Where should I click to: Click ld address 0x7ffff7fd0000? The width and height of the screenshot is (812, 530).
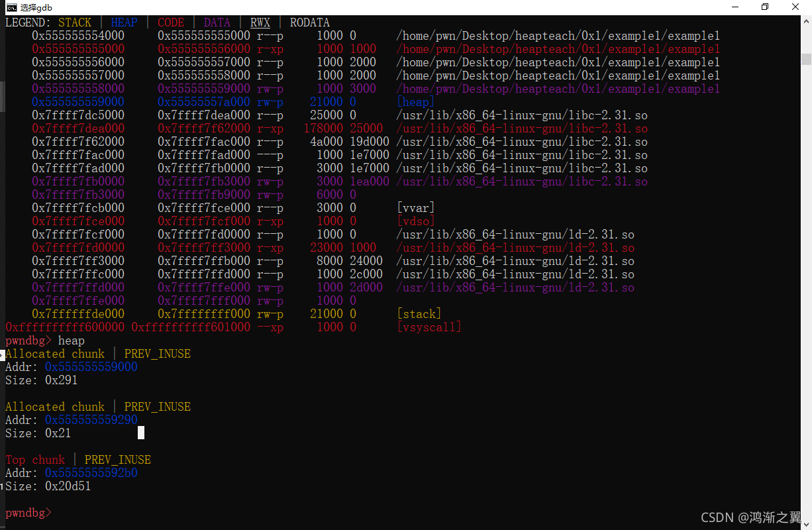[78, 248]
